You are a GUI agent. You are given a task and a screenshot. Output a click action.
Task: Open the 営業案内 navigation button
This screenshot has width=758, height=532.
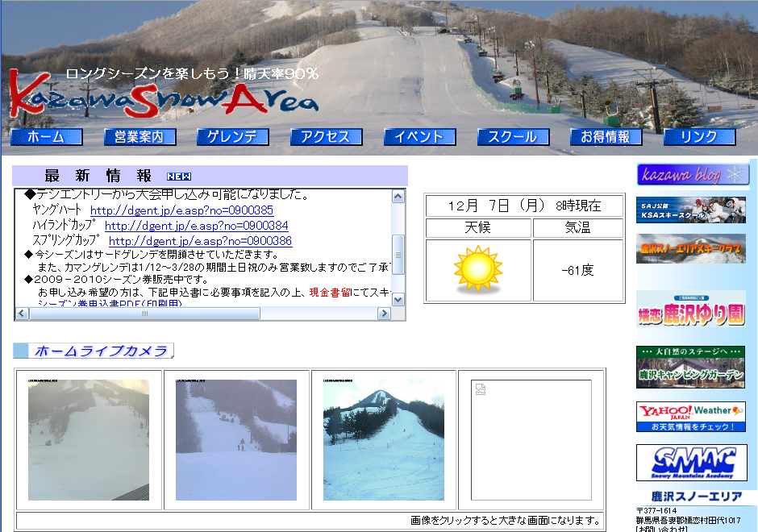[140, 137]
